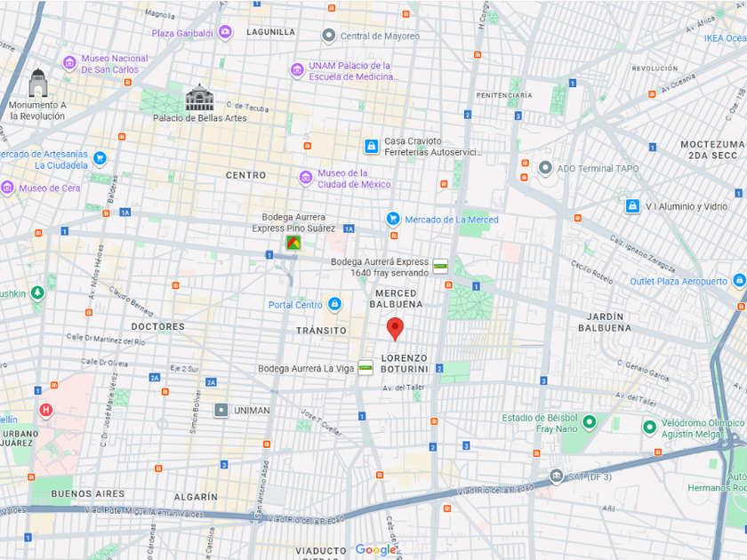Click Estadio de Béisbol Fray Nano label
Screen dimensions: 747x560
pos(539,423)
